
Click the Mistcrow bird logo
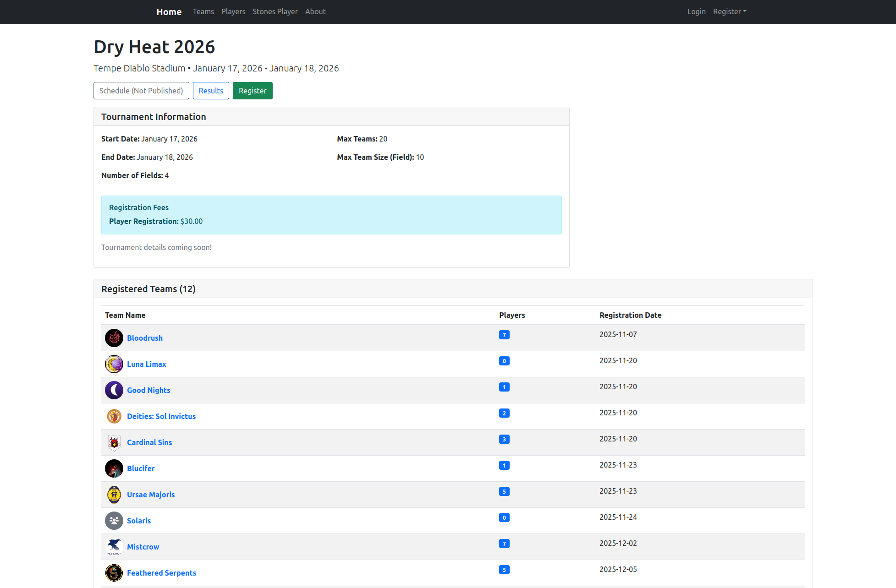114,547
